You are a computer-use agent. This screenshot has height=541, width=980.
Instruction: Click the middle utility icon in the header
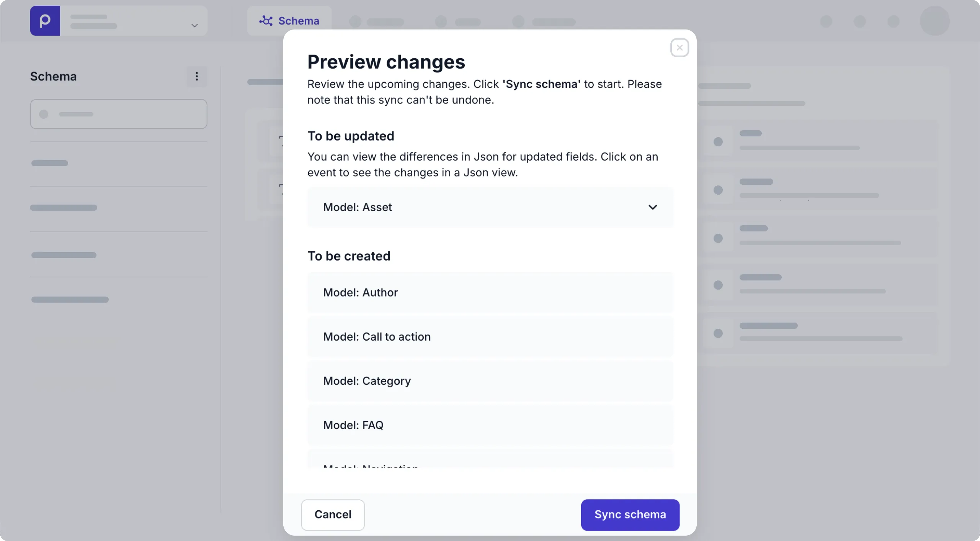[x=860, y=22]
